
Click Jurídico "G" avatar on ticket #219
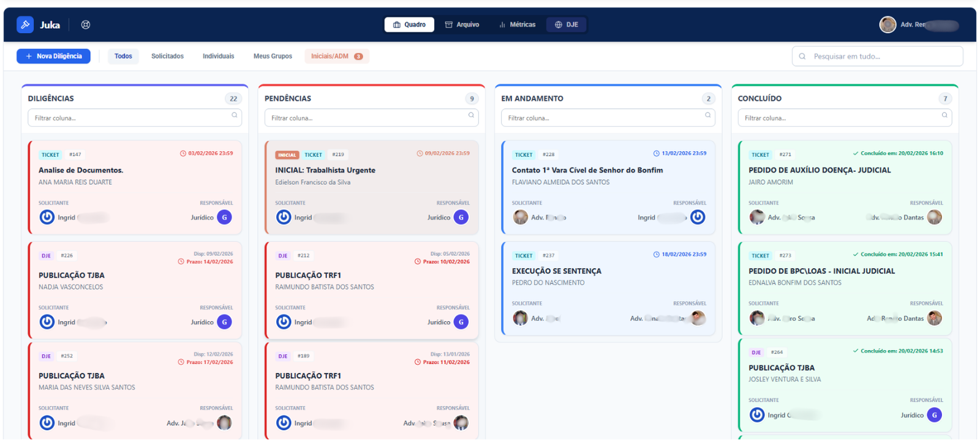(461, 217)
